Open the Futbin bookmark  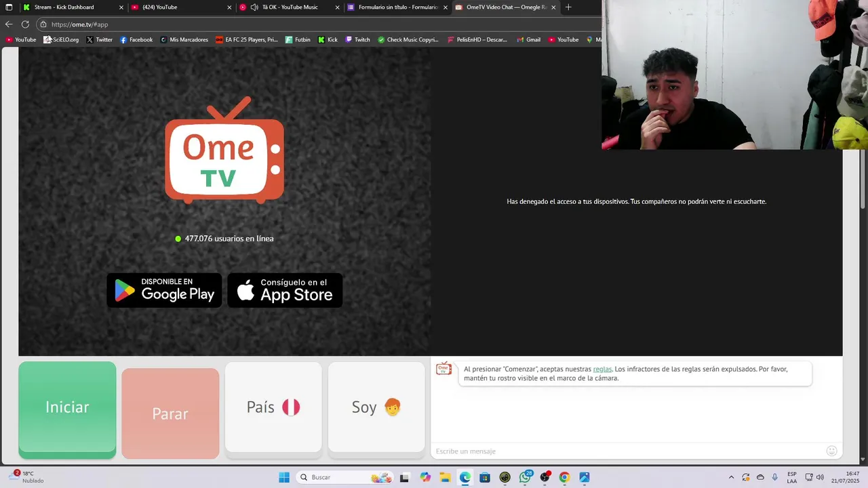298,39
